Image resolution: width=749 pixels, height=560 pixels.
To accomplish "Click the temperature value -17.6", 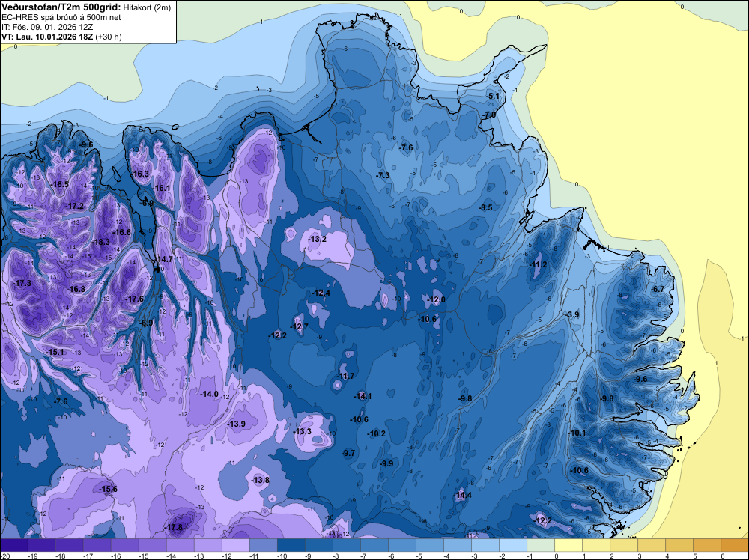I will (x=134, y=299).
